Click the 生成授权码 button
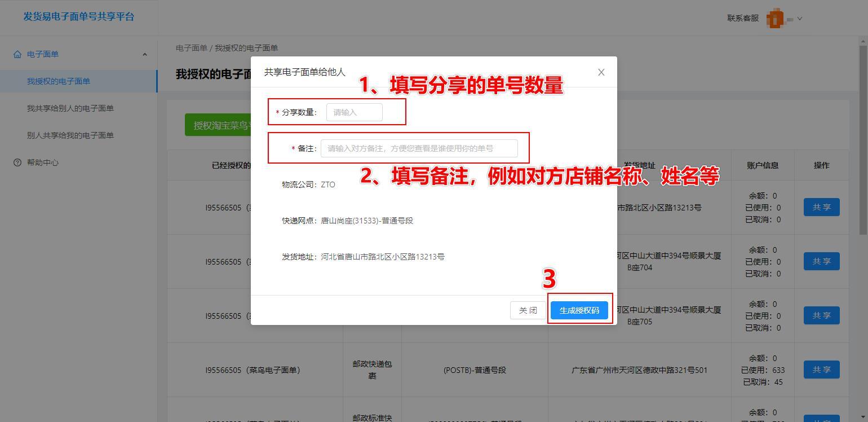868x422 pixels. (579, 310)
